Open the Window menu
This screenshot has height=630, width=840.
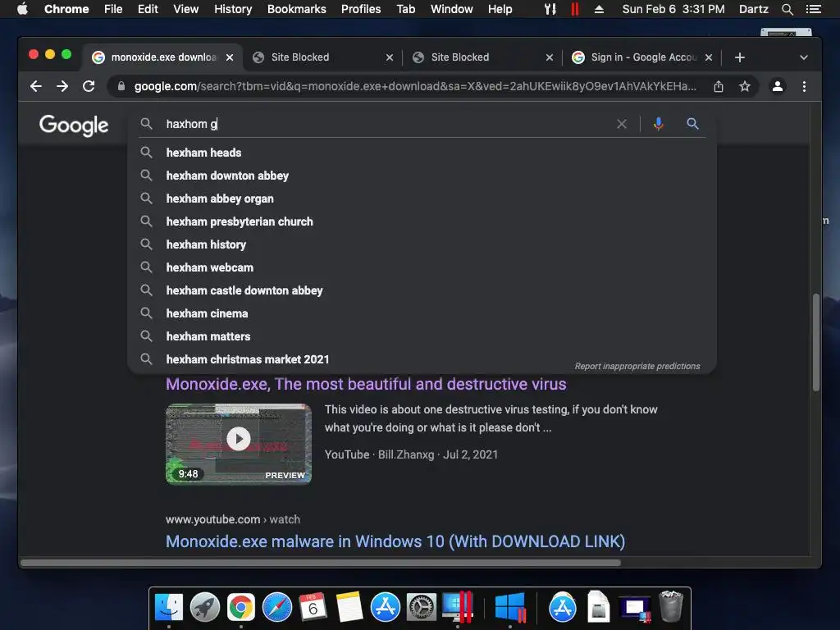click(452, 9)
